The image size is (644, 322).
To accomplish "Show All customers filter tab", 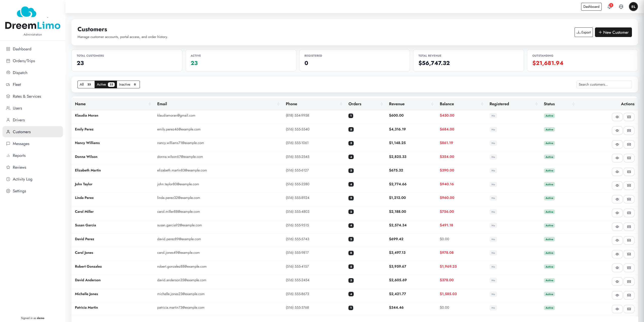I will tap(86, 84).
